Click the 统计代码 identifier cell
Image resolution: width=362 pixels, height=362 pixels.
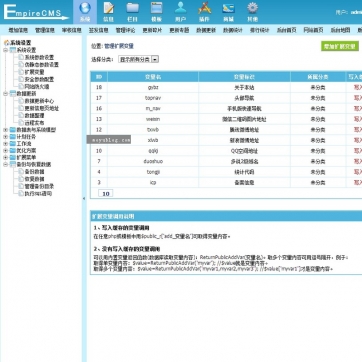[x=244, y=172]
